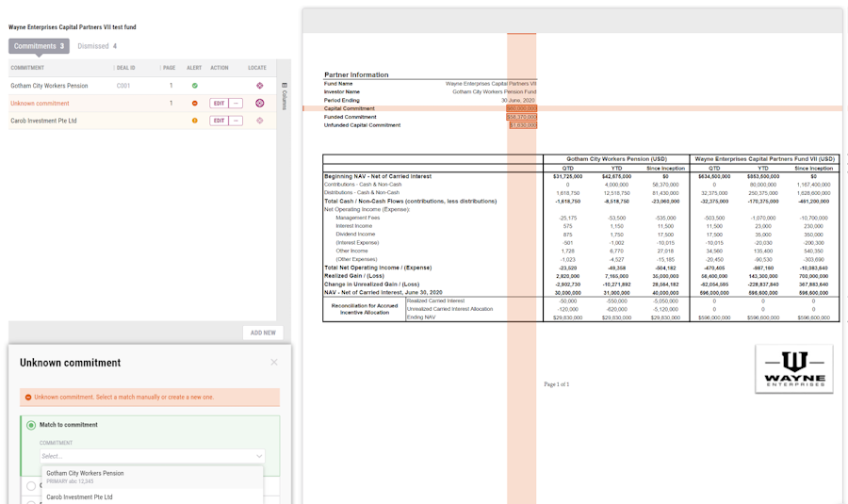
Task: Click the Wayne Enterprises logo in document
Action: coord(794,368)
